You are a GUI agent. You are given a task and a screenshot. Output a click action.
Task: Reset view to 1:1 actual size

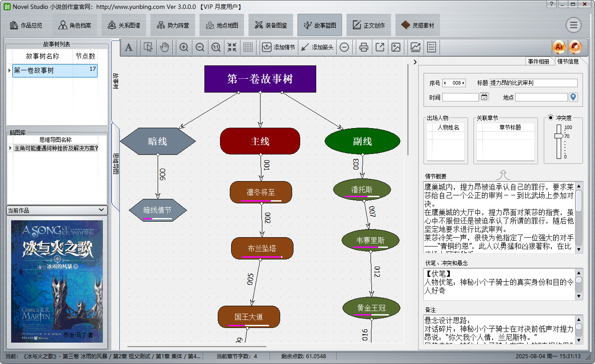(216, 47)
